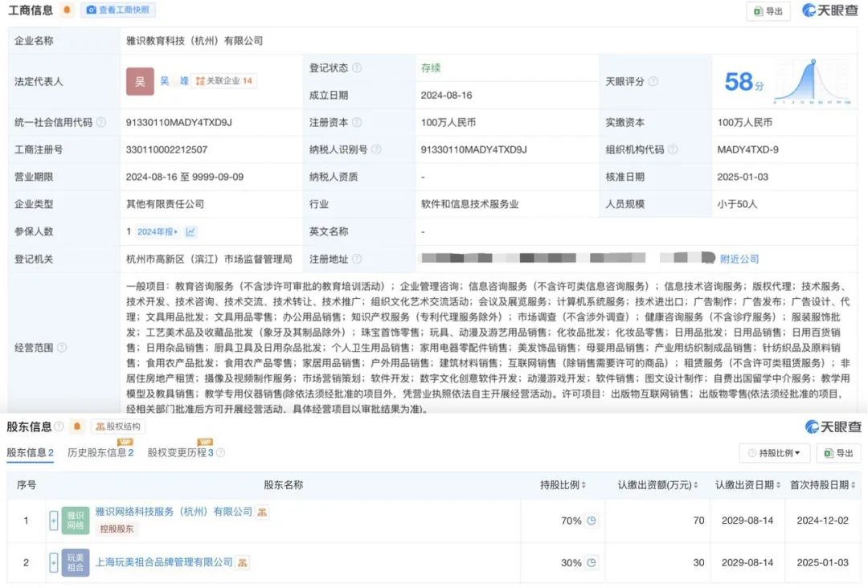Click help icon next to 天眼评分
Viewport: 868px width, 588px height.
point(653,81)
